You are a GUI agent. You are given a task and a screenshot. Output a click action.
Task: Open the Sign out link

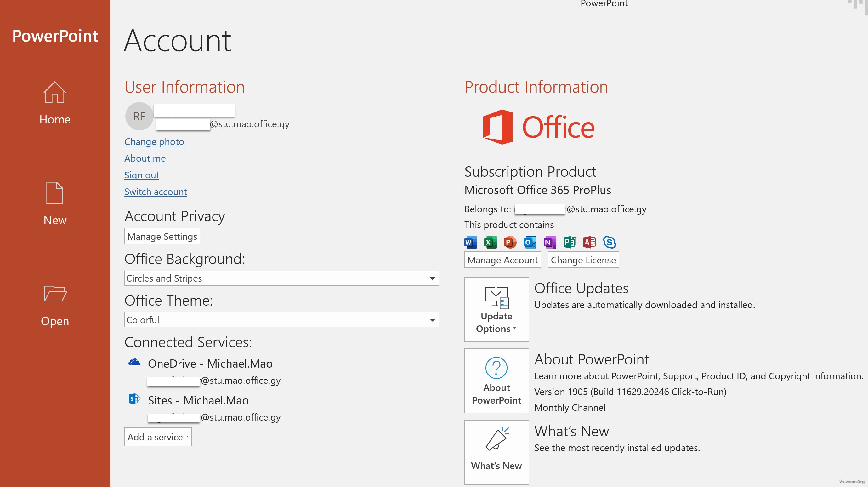tap(141, 175)
